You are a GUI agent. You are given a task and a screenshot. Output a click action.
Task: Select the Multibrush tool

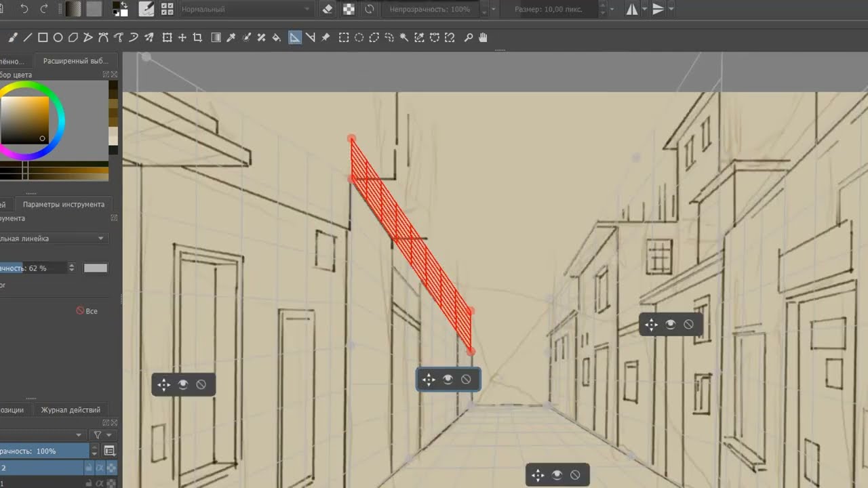(149, 38)
